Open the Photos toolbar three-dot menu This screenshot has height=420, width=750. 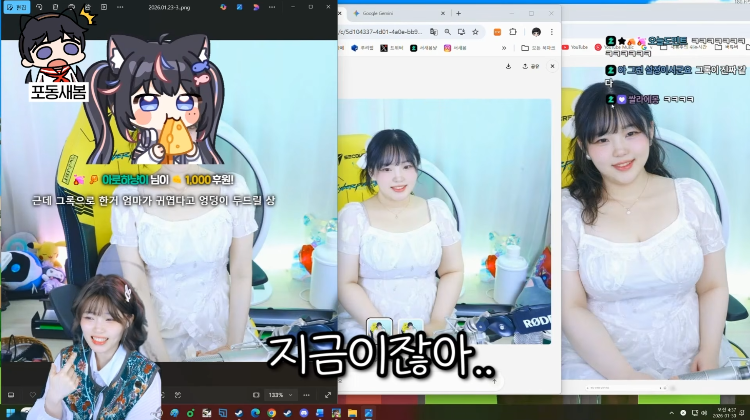tap(120, 7)
